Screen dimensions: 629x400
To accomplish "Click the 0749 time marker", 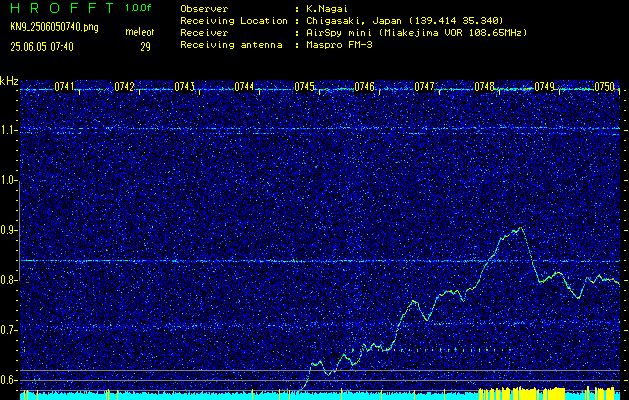I will [545, 87].
